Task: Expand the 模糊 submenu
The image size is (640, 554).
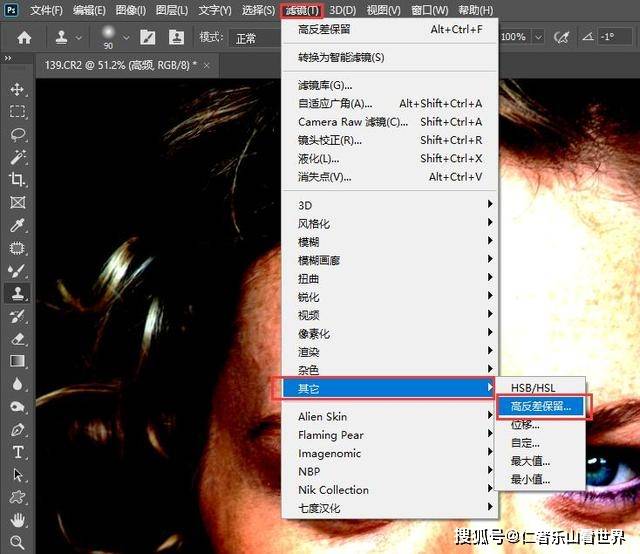Action: tap(390, 242)
